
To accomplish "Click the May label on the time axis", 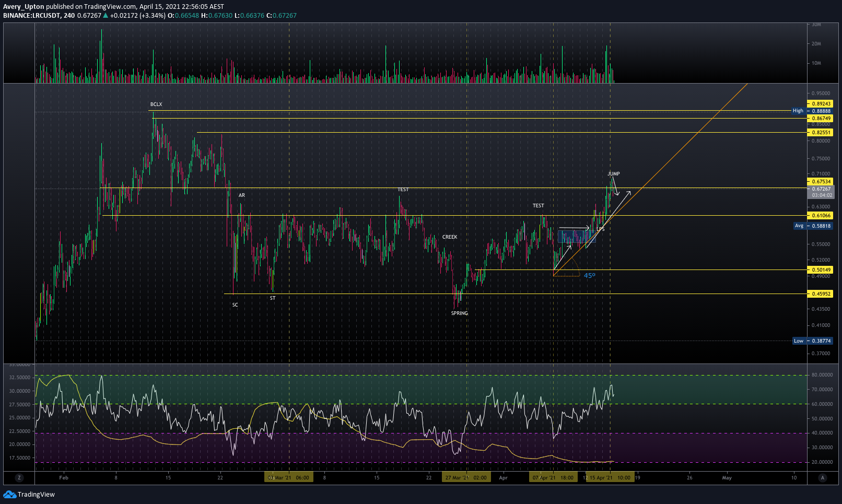I will tap(727, 477).
